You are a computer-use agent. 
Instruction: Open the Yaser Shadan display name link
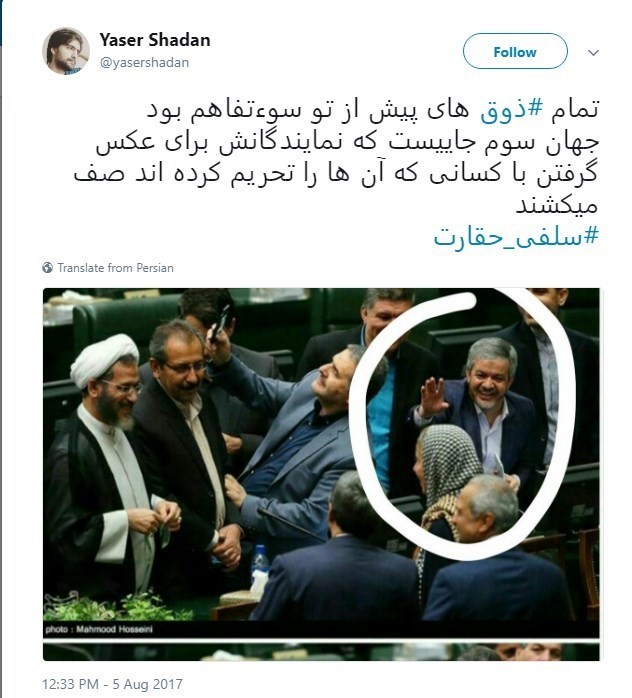click(155, 40)
